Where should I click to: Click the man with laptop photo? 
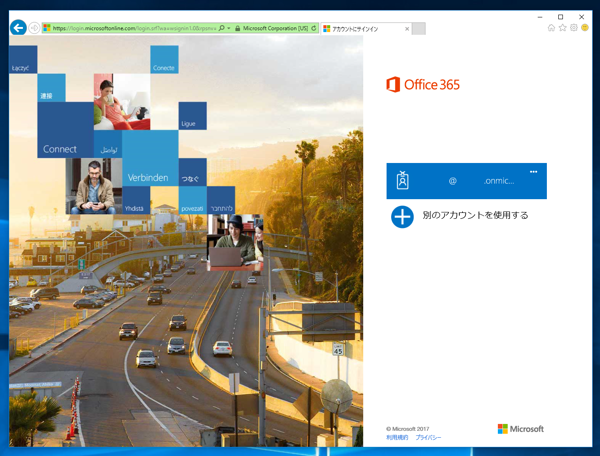235,243
